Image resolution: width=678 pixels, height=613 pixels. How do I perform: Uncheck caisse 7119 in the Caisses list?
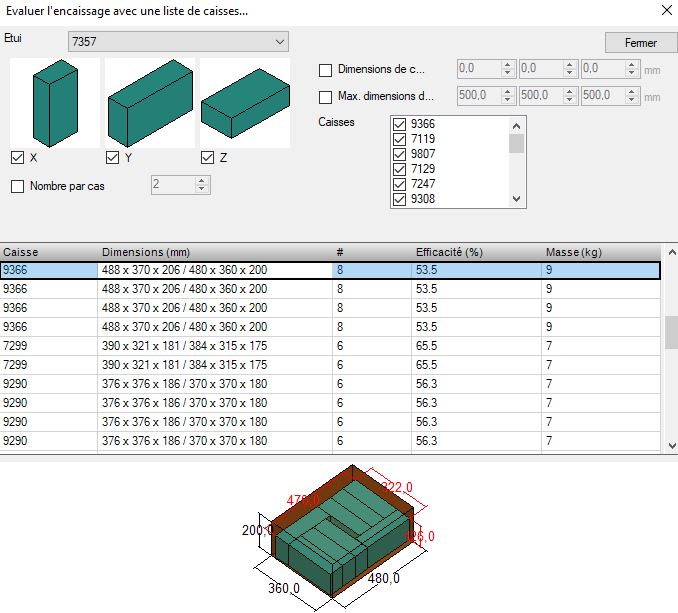coord(400,139)
